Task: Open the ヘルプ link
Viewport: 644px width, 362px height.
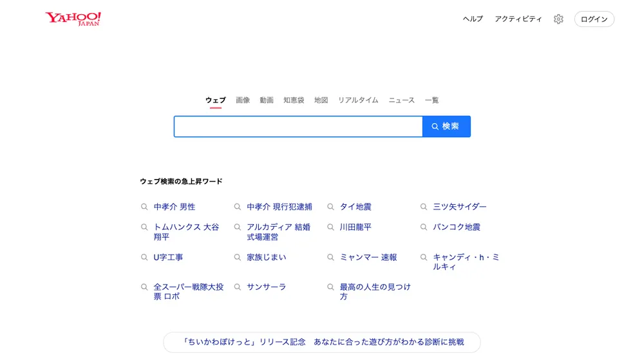Action: click(473, 19)
